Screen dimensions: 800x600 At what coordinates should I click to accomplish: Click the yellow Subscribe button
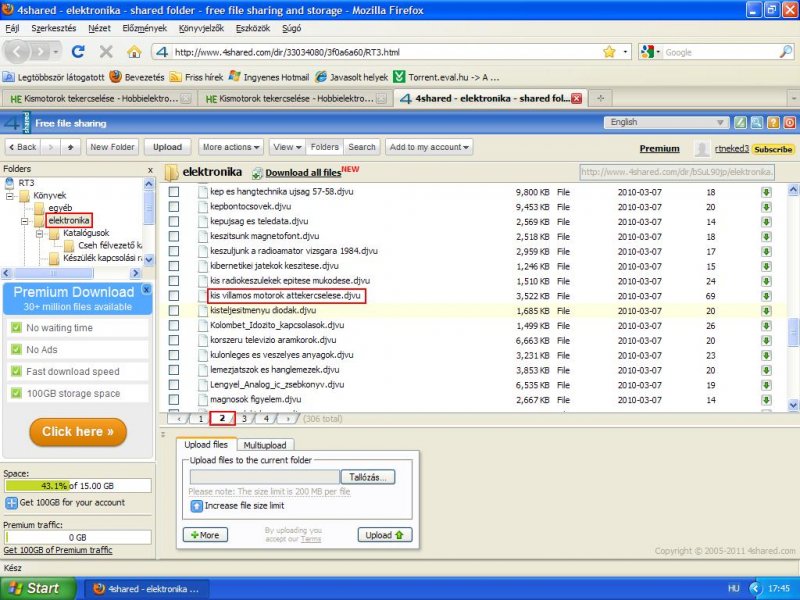pyautogui.click(x=773, y=149)
